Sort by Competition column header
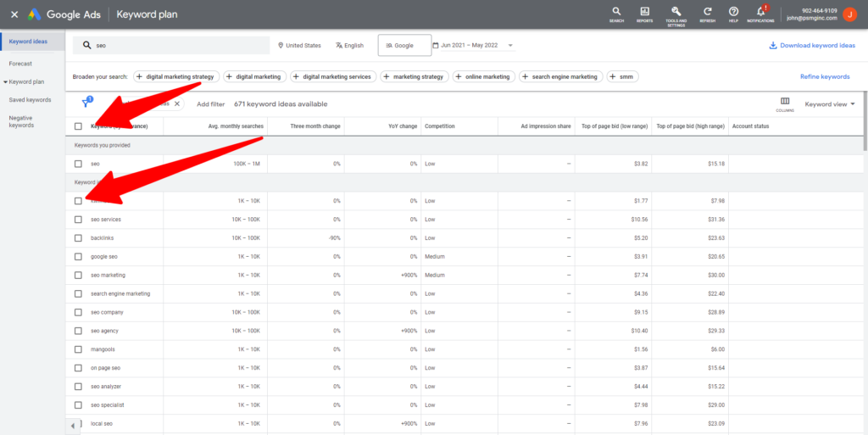This screenshot has width=868, height=435. pos(440,126)
